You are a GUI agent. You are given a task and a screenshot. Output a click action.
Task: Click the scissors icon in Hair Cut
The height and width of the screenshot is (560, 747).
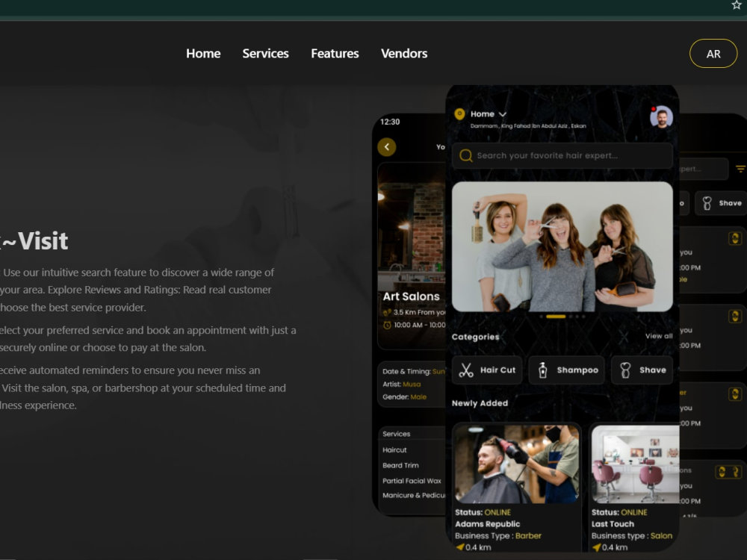tap(466, 370)
